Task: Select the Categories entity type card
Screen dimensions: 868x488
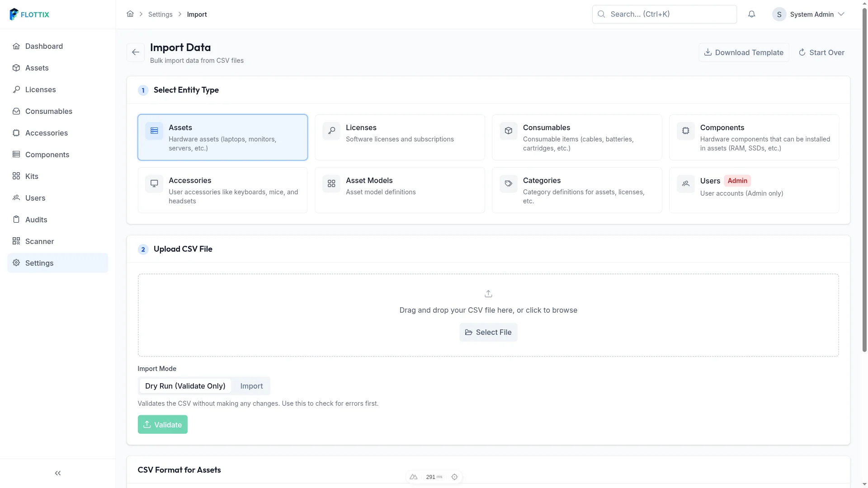Action: [x=577, y=190]
